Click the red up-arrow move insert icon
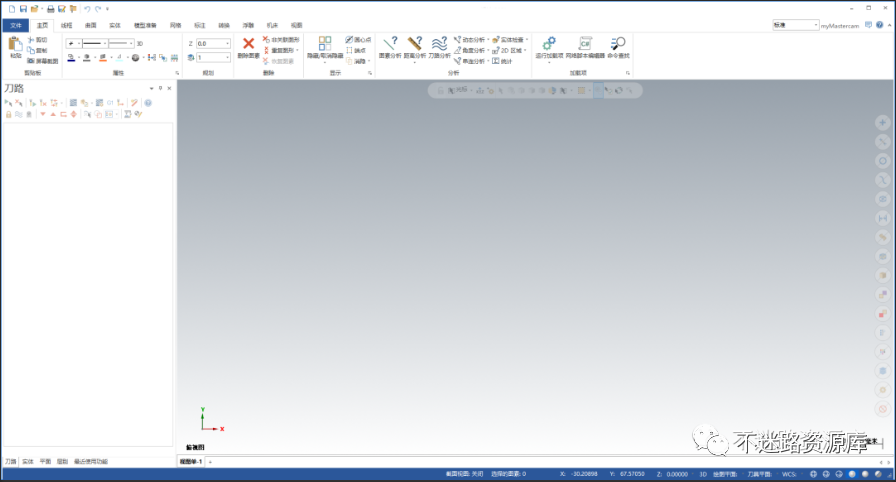 coord(53,114)
